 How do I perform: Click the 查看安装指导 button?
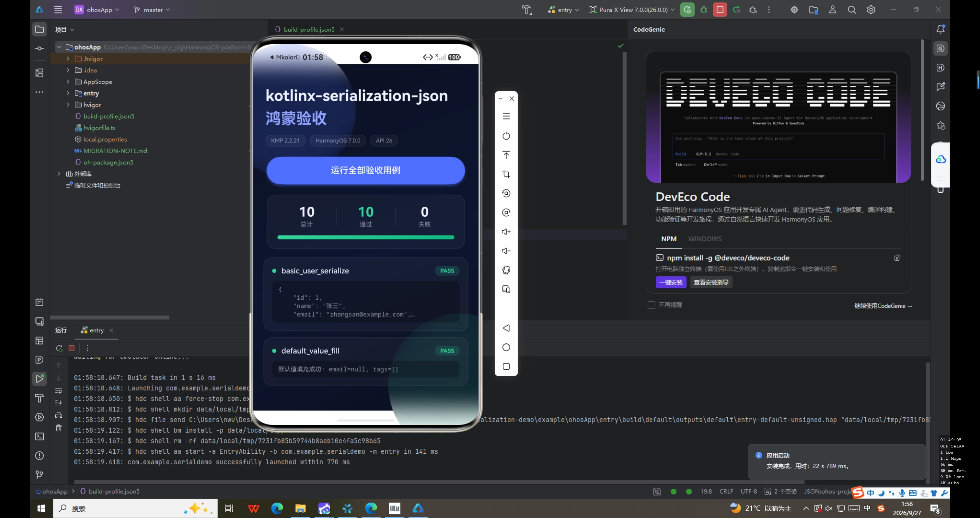[711, 282]
